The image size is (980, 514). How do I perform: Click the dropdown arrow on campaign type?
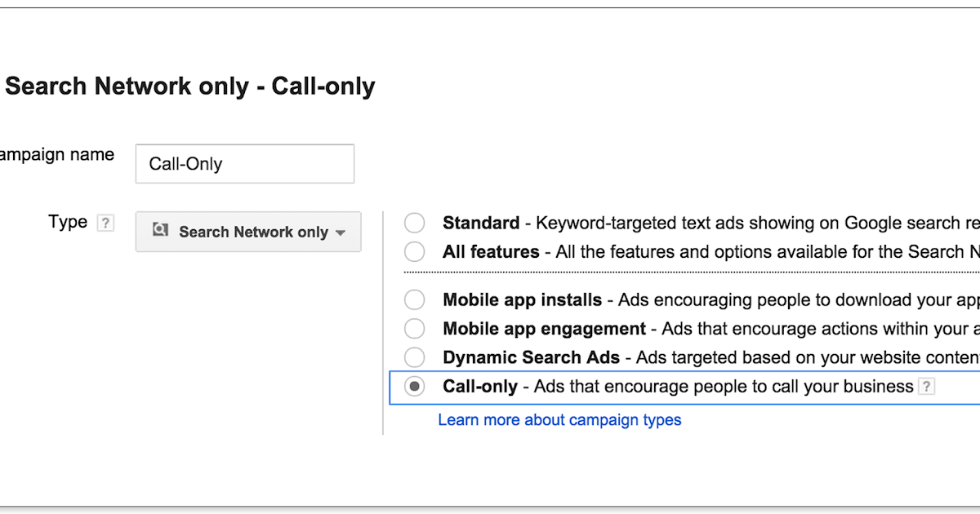tap(341, 233)
